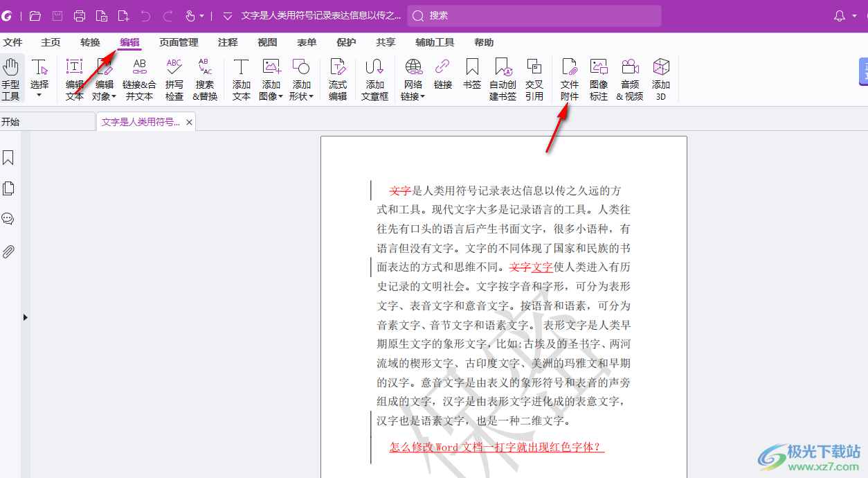Click 自动创建书签 auto-create bookmarks
The height and width of the screenshot is (478, 868).
[x=503, y=79]
